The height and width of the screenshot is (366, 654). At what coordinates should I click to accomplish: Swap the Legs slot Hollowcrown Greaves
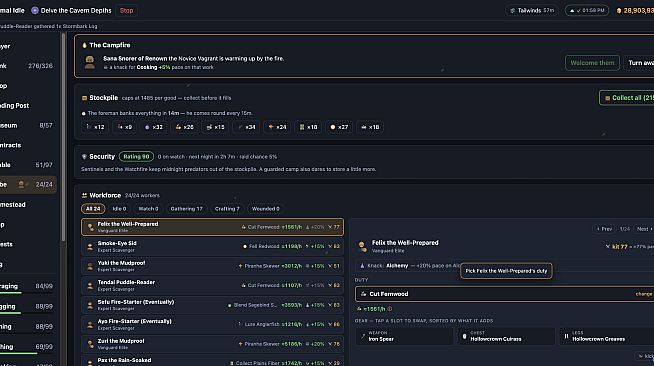point(607,336)
